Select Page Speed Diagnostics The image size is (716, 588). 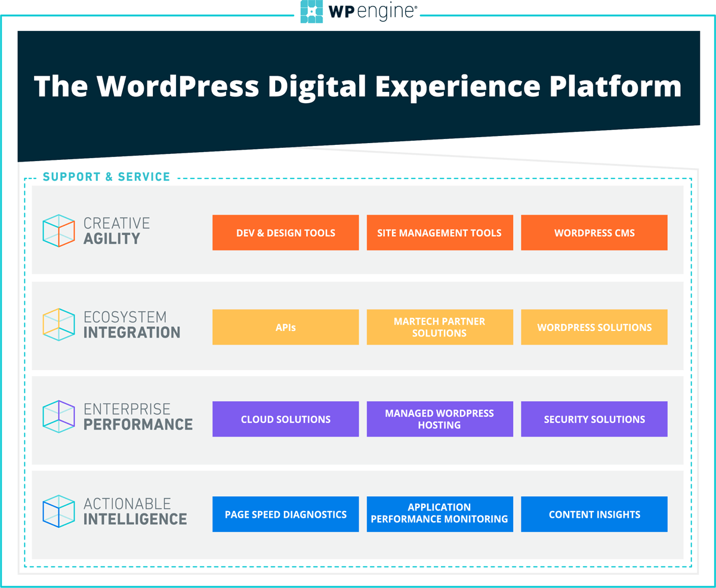285,514
